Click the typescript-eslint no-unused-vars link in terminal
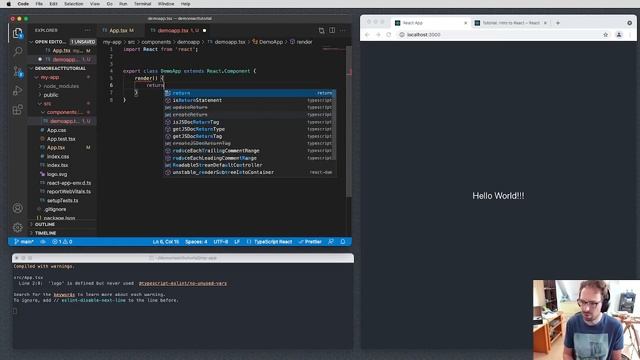Image resolution: width=640 pixels, height=360 pixels. [x=182, y=283]
